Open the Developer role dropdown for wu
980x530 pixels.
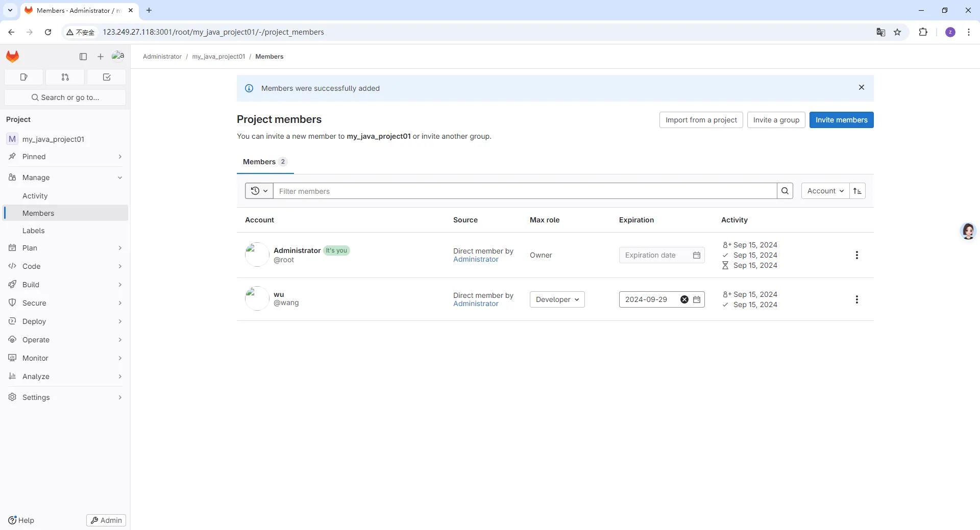(x=557, y=299)
